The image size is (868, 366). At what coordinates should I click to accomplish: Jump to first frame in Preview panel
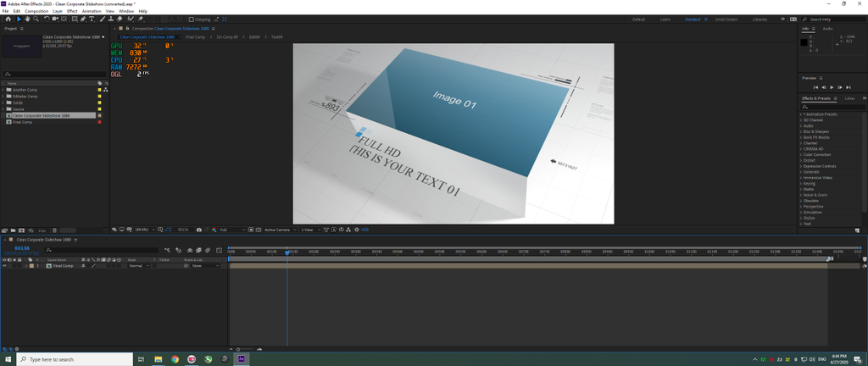815,87
